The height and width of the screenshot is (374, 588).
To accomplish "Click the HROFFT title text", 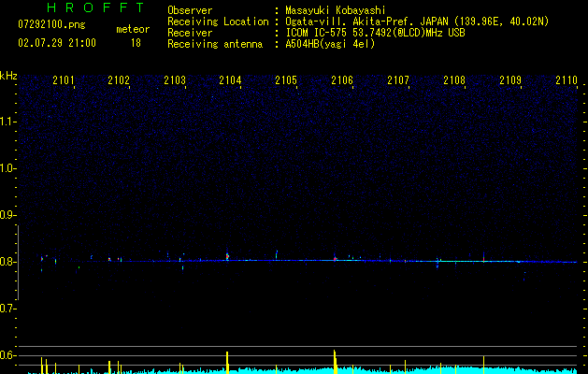I will 95,7.
